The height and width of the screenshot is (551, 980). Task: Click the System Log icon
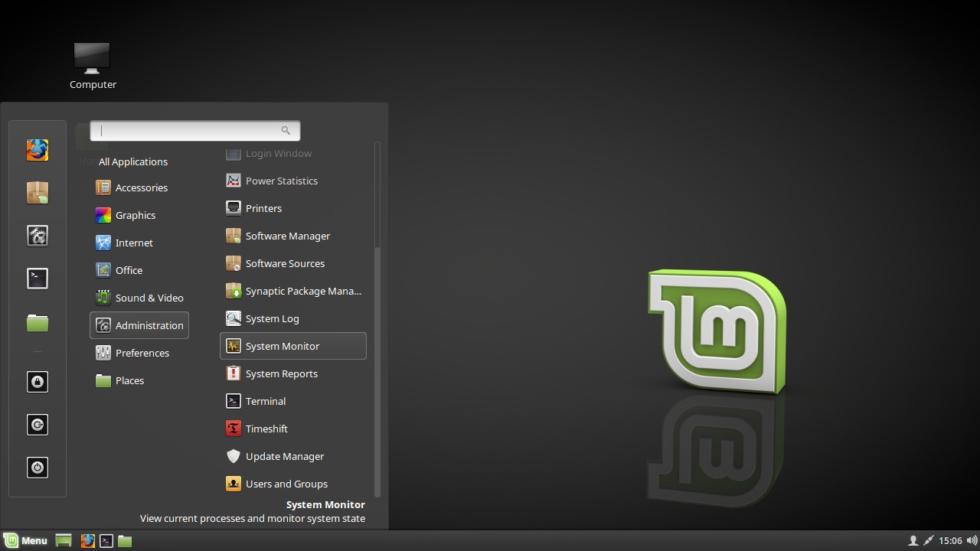tap(234, 318)
